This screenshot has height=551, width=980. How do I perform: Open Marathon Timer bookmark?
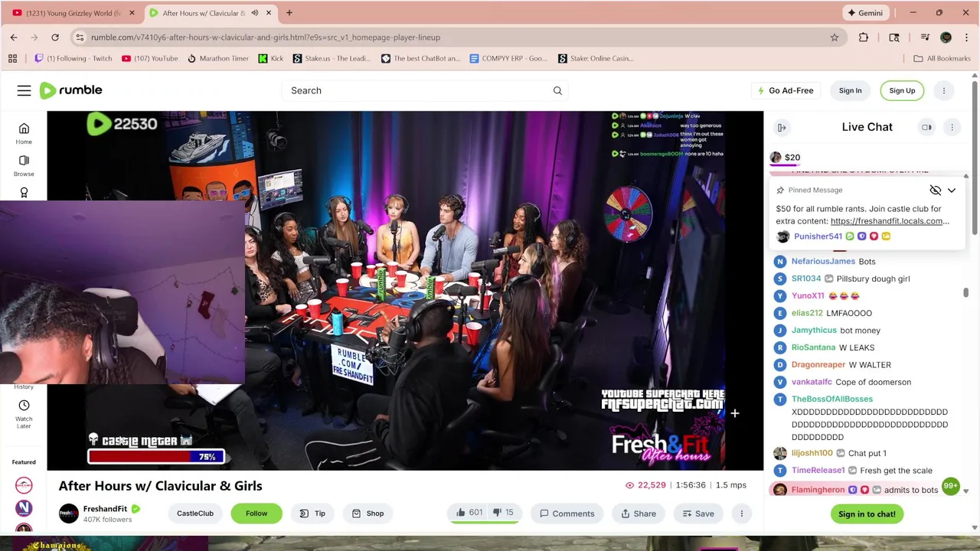(x=217, y=58)
